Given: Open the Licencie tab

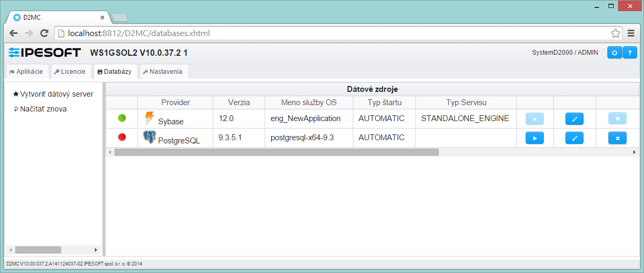Looking at the screenshot, I should [x=70, y=71].
